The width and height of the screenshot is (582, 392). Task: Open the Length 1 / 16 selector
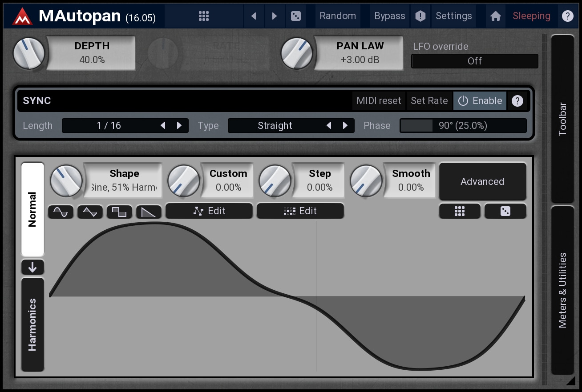point(125,126)
